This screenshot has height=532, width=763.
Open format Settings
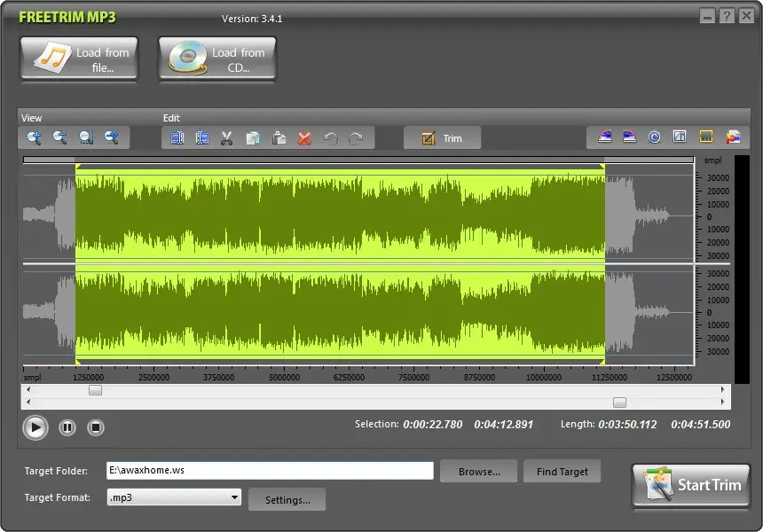click(287, 499)
